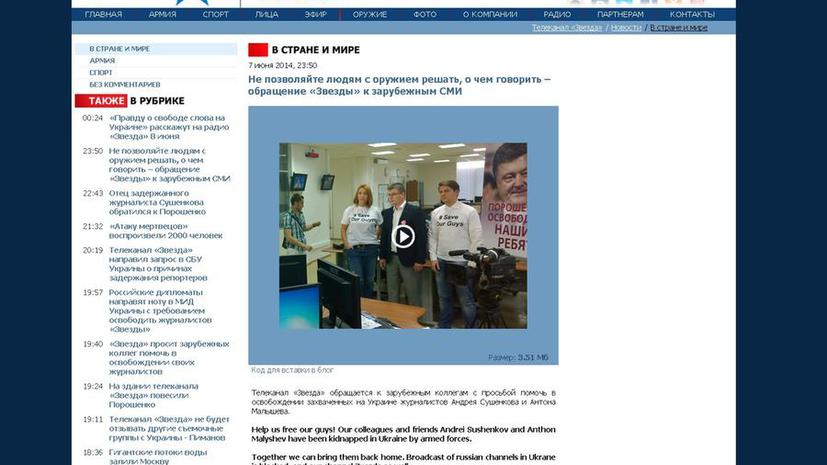
Task: Open the ЛИЦА navigation item
Action: [x=266, y=15]
